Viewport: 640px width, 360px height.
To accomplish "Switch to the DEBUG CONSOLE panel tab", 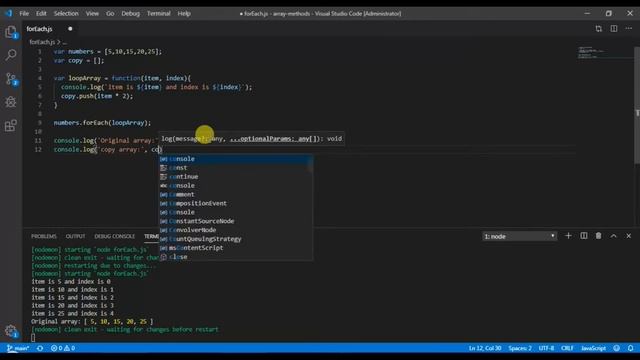I will (115, 236).
